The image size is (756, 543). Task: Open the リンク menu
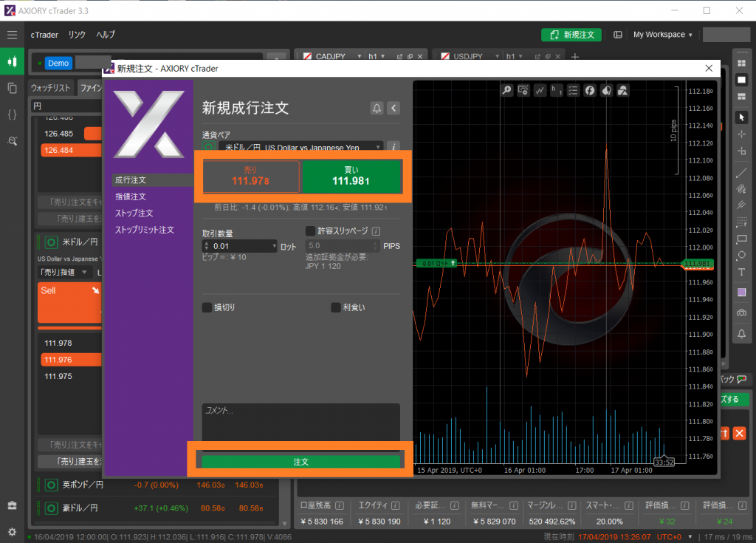click(x=77, y=35)
